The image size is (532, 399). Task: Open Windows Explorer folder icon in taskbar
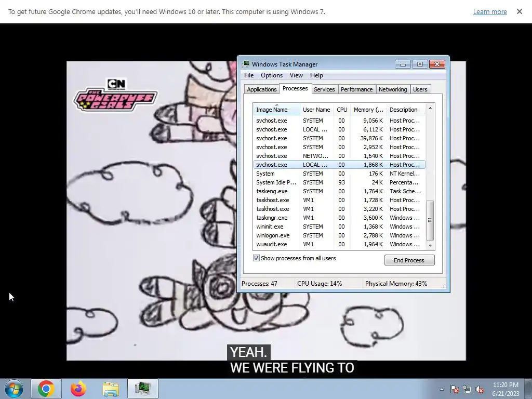tap(111, 389)
